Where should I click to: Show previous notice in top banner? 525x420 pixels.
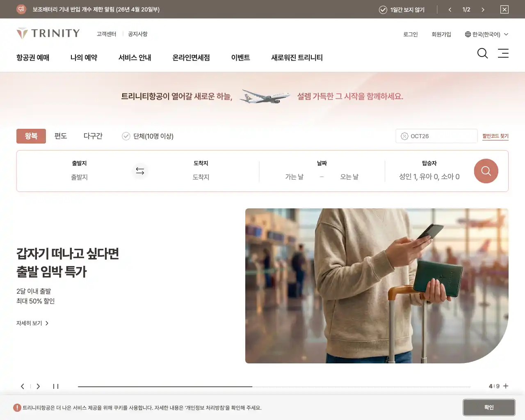click(450, 9)
